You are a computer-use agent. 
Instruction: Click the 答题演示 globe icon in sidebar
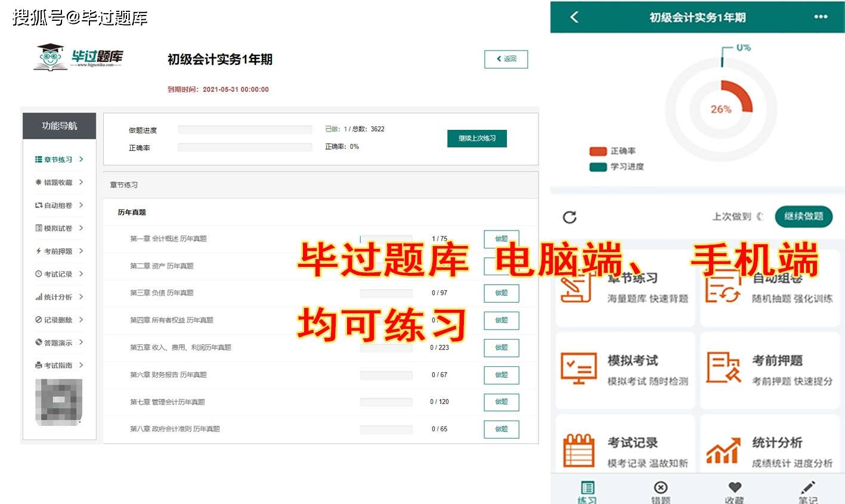pyautogui.click(x=39, y=343)
